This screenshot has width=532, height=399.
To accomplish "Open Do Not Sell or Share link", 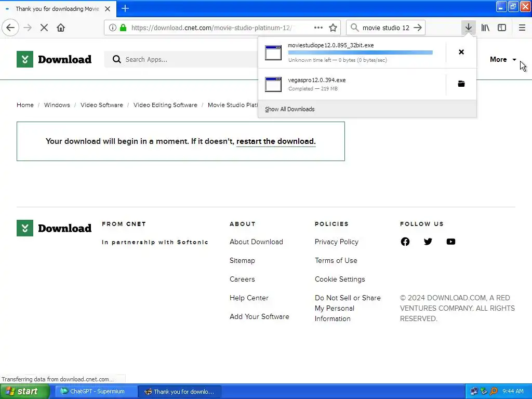I will click(x=348, y=308).
